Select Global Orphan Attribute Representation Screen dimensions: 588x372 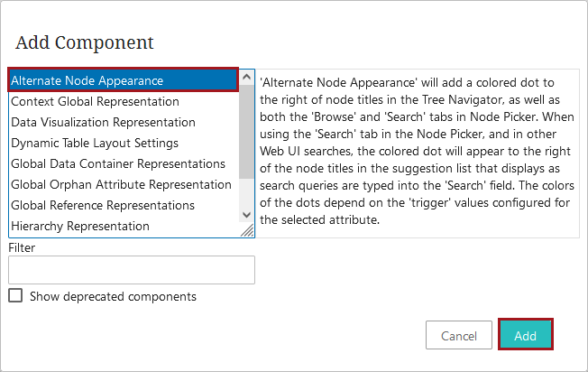(x=124, y=184)
